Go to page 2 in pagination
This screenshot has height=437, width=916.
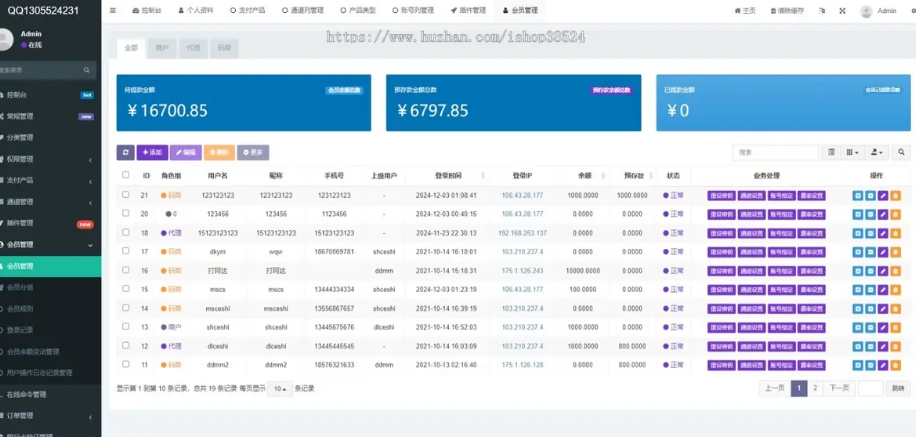814,387
